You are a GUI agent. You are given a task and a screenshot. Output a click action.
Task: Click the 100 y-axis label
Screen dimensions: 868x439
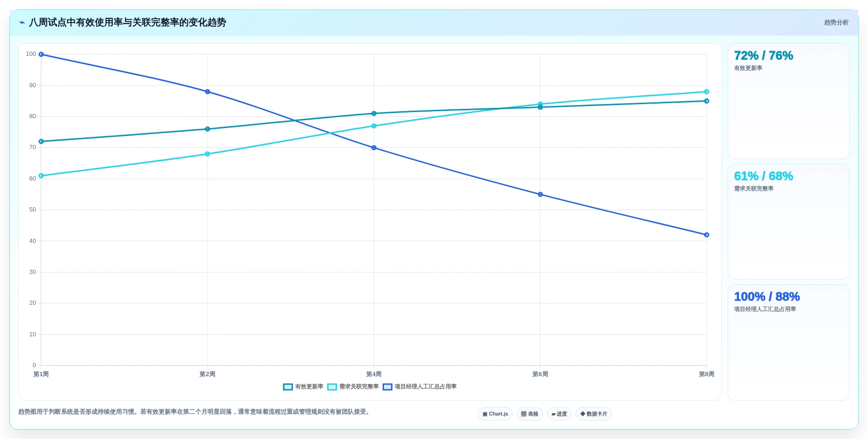31,54
